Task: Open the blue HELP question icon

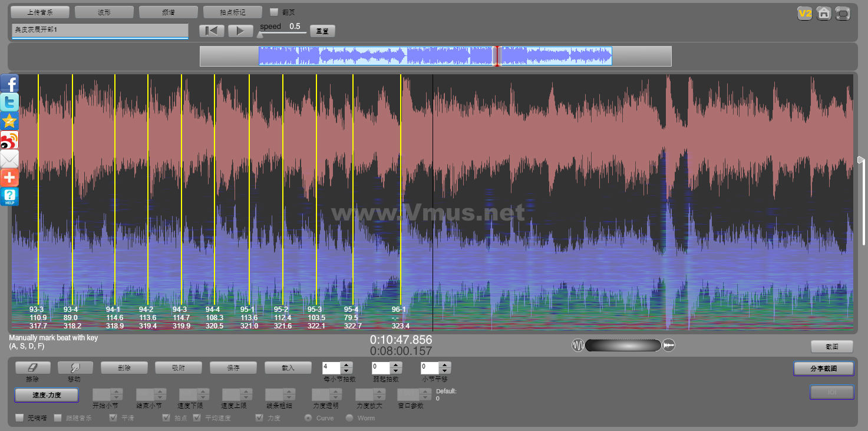Action: click(9, 196)
